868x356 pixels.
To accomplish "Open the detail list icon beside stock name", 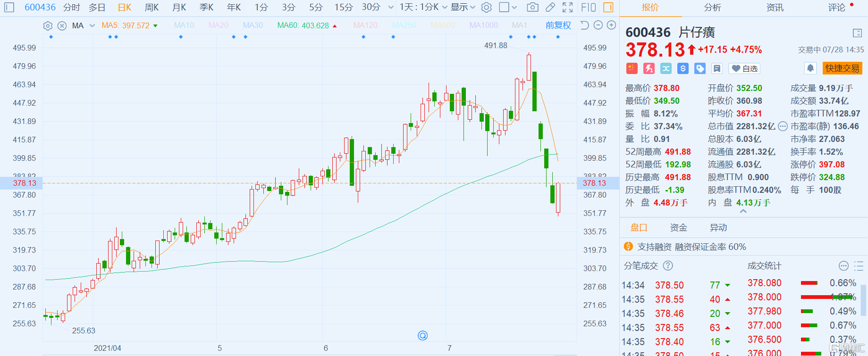I will (858, 33).
